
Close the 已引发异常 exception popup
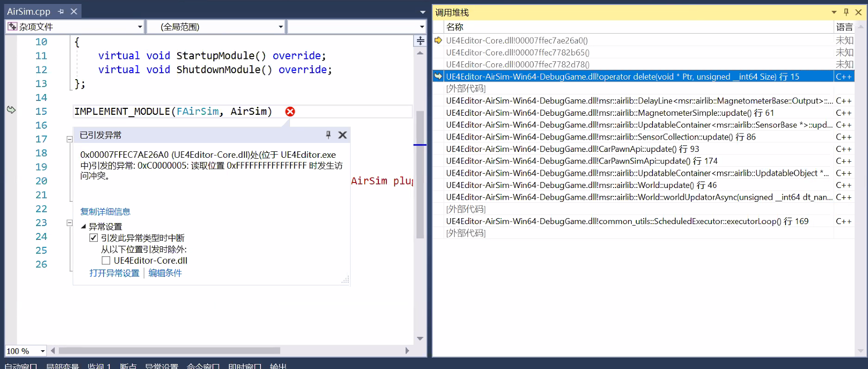click(x=342, y=135)
